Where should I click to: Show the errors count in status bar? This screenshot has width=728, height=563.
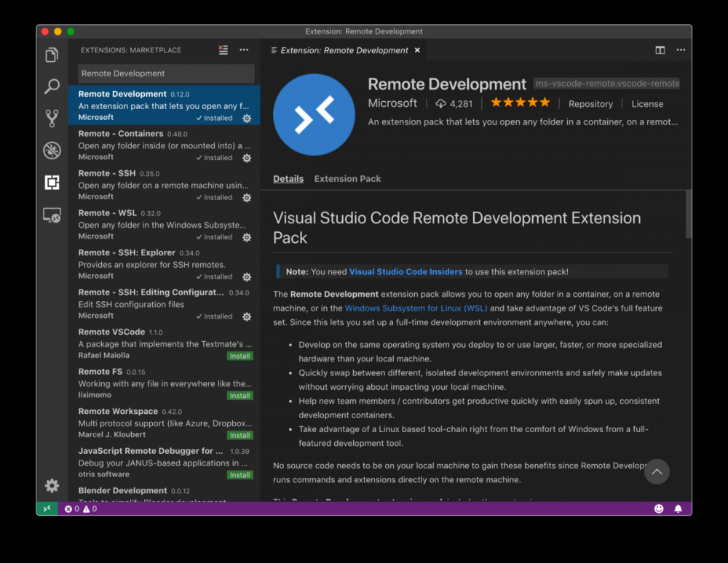[71, 508]
